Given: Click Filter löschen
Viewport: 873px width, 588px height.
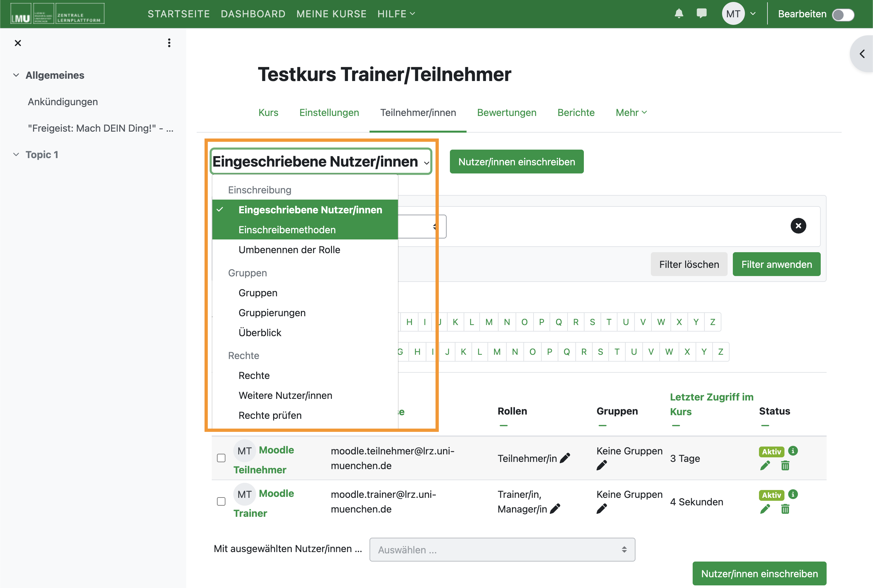Looking at the screenshot, I should (x=689, y=264).
